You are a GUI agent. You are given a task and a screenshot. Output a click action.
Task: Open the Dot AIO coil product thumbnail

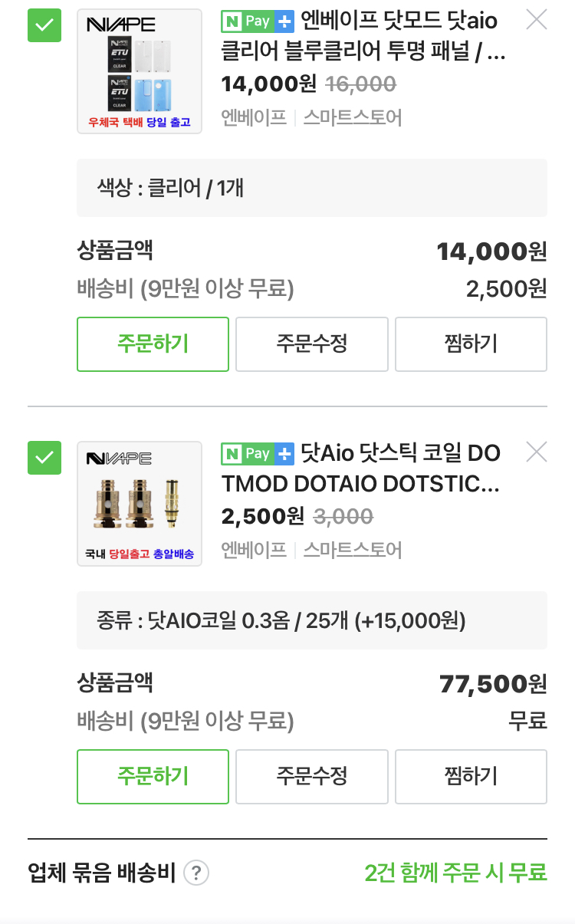point(140,504)
